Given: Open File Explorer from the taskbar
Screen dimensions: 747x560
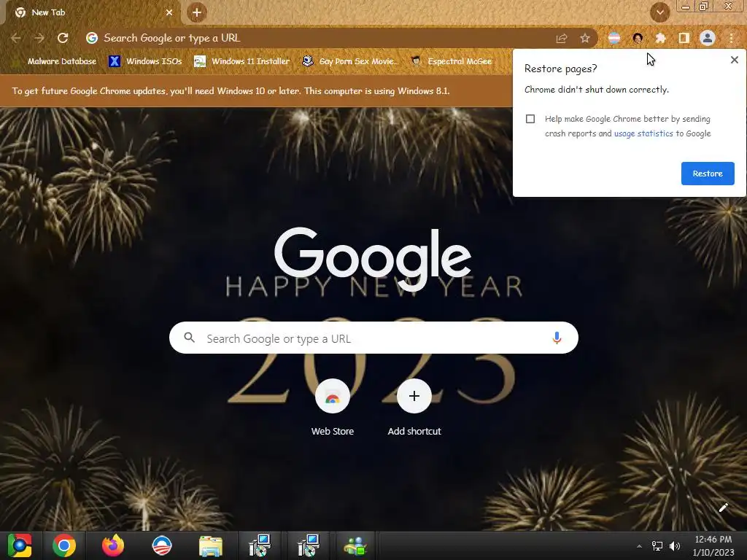Looking at the screenshot, I should tap(211, 545).
